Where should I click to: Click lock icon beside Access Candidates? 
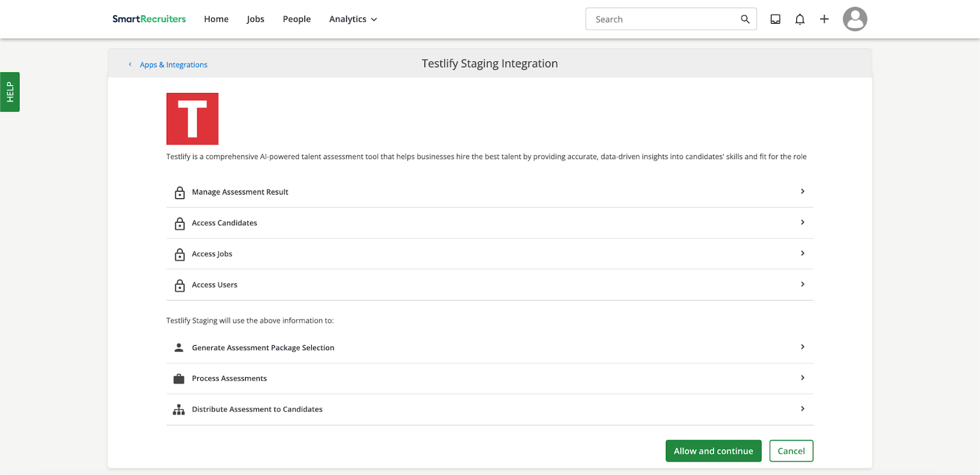pos(179,223)
